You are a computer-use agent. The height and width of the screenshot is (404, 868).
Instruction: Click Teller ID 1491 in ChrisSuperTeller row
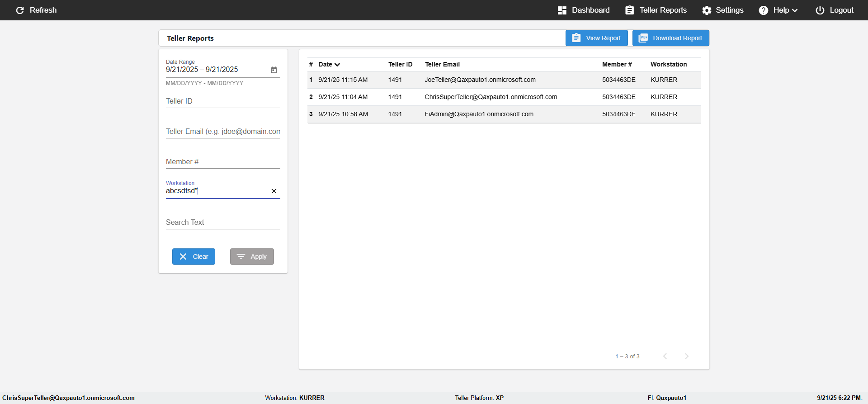[x=395, y=97]
